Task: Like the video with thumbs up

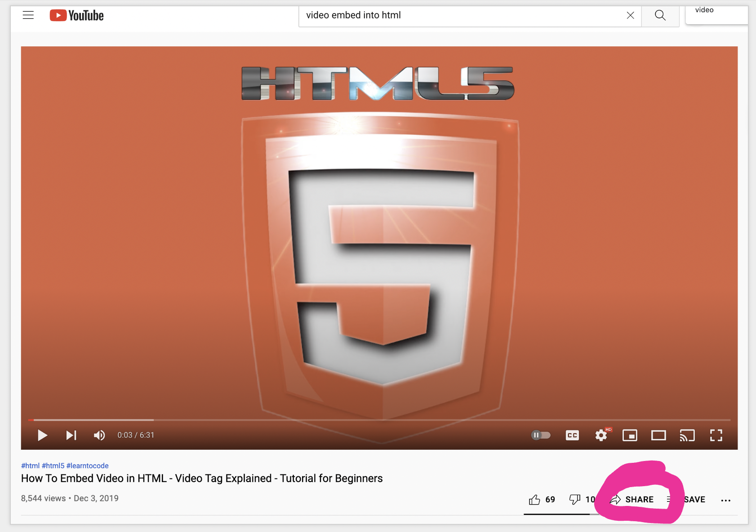Action: [x=542, y=499]
